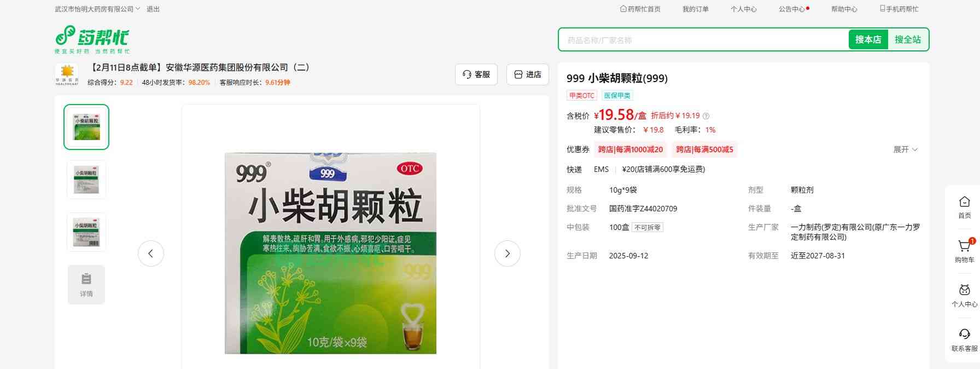
Task: Expand the coupon list with 展开
Action: (x=905, y=149)
